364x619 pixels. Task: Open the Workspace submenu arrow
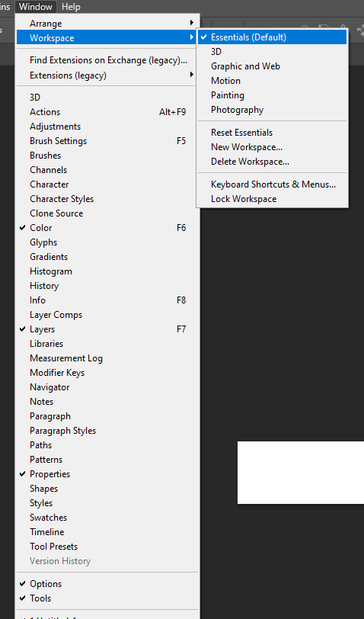(x=192, y=38)
